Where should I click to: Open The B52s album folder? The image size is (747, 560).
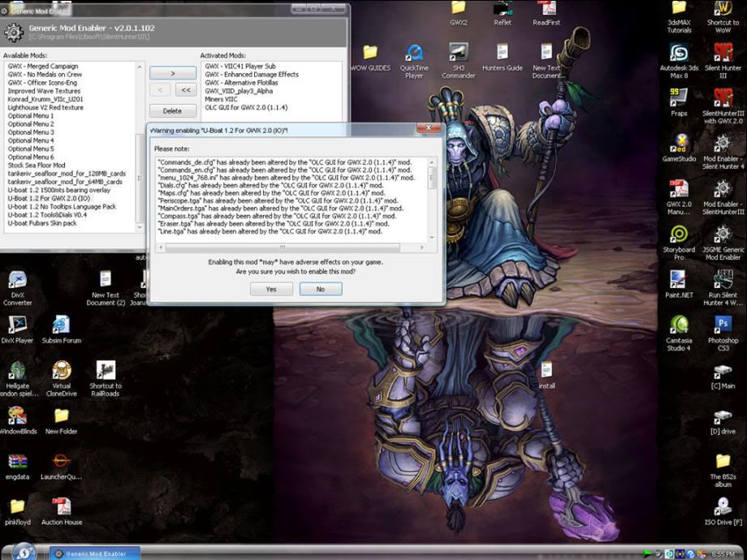click(x=723, y=471)
